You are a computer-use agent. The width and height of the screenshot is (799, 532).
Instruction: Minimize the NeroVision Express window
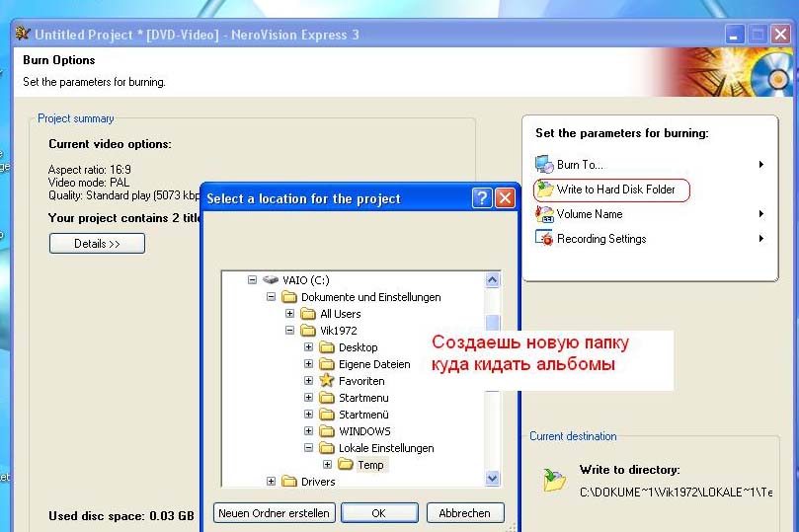[734, 35]
